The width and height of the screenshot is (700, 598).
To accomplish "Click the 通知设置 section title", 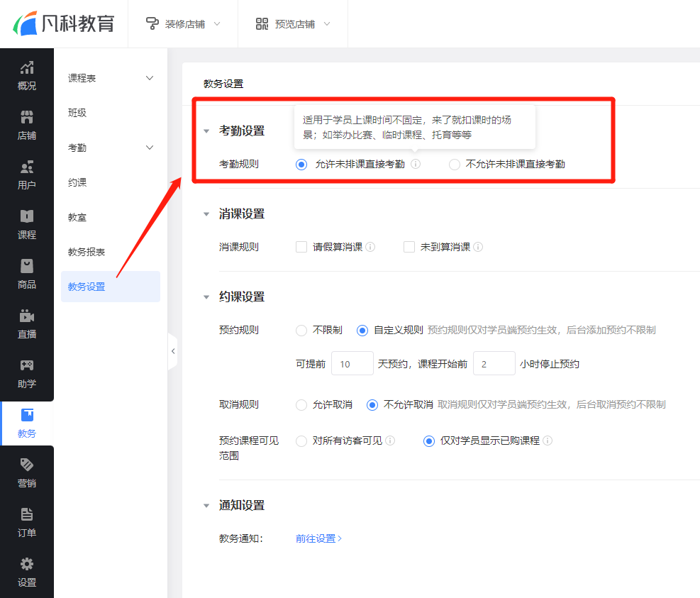I will 242,506.
